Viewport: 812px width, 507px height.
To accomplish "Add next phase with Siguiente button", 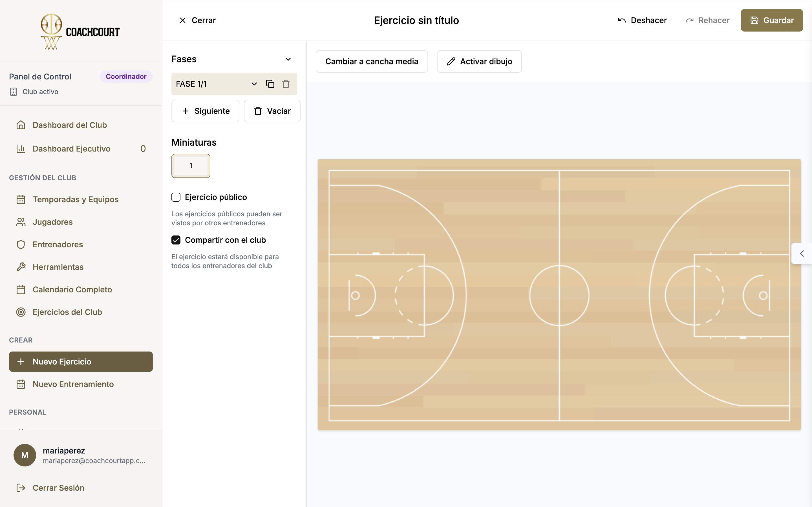I will click(x=205, y=111).
